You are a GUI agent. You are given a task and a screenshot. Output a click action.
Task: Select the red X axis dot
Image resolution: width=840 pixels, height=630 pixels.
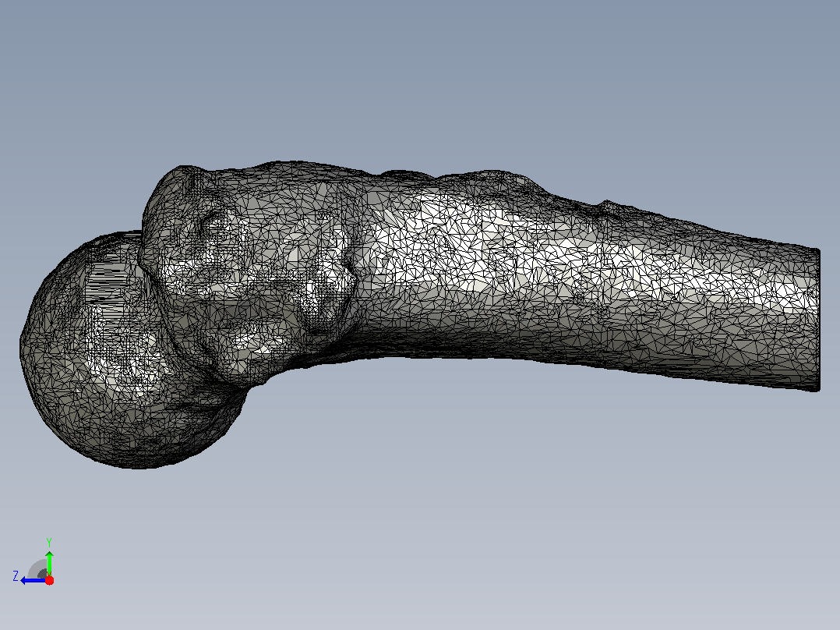coord(49,580)
